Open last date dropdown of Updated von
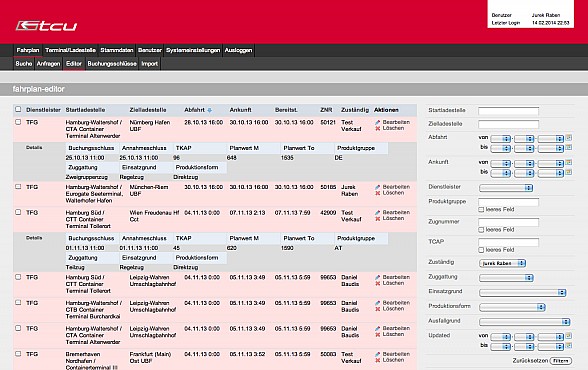 [550, 337]
